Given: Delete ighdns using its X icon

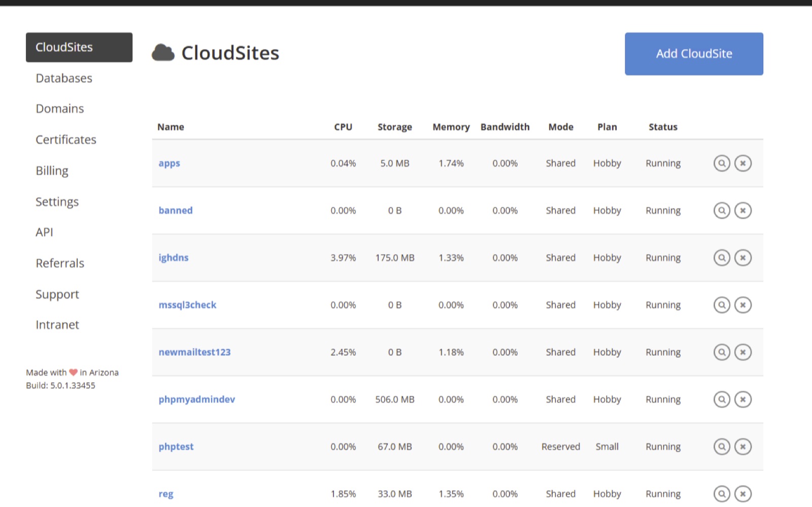Looking at the screenshot, I should click(743, 258).
